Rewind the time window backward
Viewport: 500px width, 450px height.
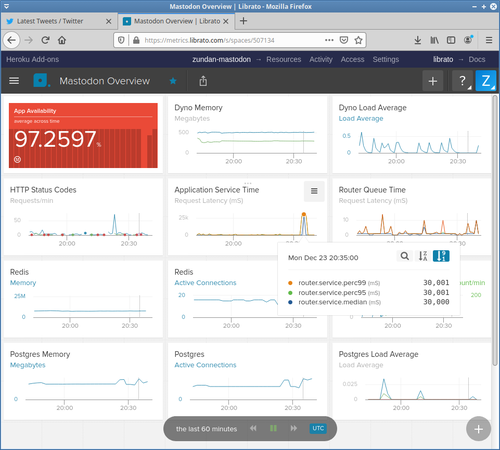tap(253, 428)
